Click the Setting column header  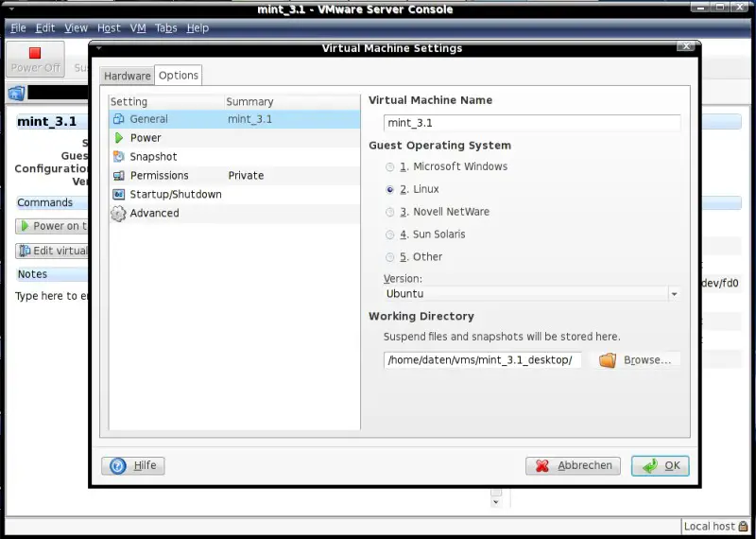coord(167,102)
